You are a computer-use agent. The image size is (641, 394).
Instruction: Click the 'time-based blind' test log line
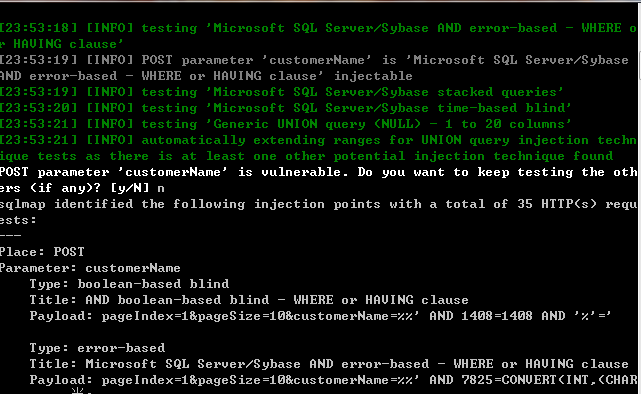pos(286,108)
